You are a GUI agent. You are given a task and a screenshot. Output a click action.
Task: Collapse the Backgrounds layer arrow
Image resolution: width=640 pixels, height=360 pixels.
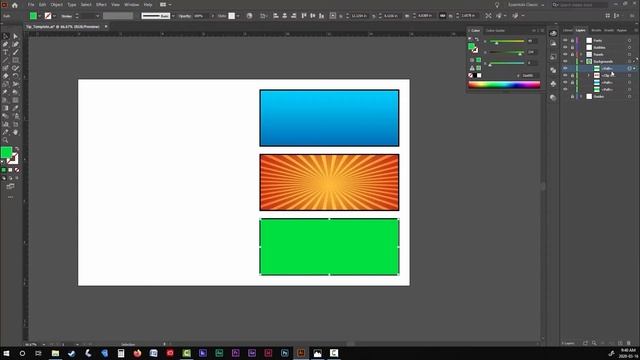[582, 61]
